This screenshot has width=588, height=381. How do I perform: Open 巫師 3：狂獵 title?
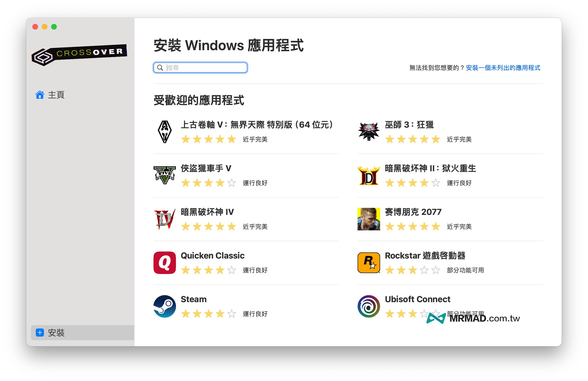pos(409,125)
